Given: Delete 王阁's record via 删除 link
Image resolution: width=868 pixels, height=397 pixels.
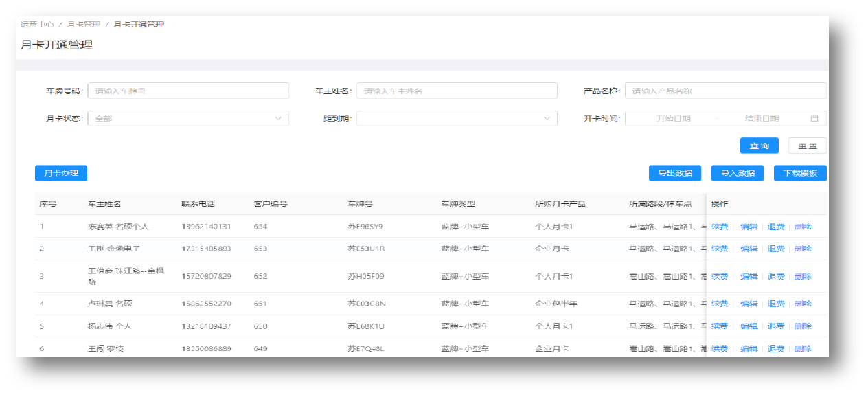Looking at the screenshot, I should (803, 348).
